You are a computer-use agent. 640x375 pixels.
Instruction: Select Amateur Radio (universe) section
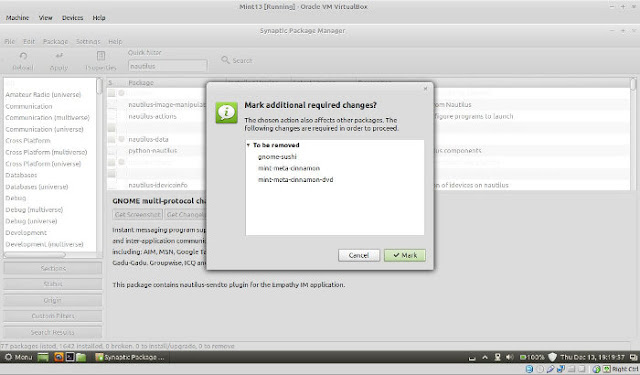point(43,95)
